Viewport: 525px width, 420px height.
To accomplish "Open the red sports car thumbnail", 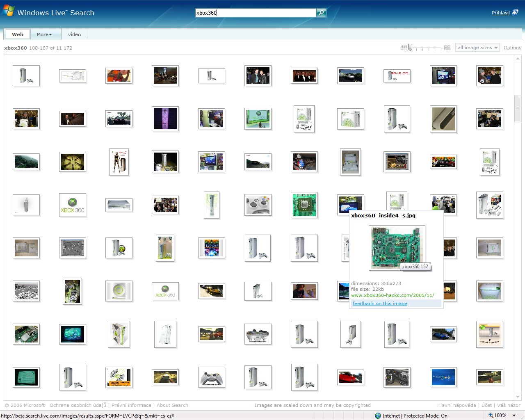I will [x=351, y=377].
